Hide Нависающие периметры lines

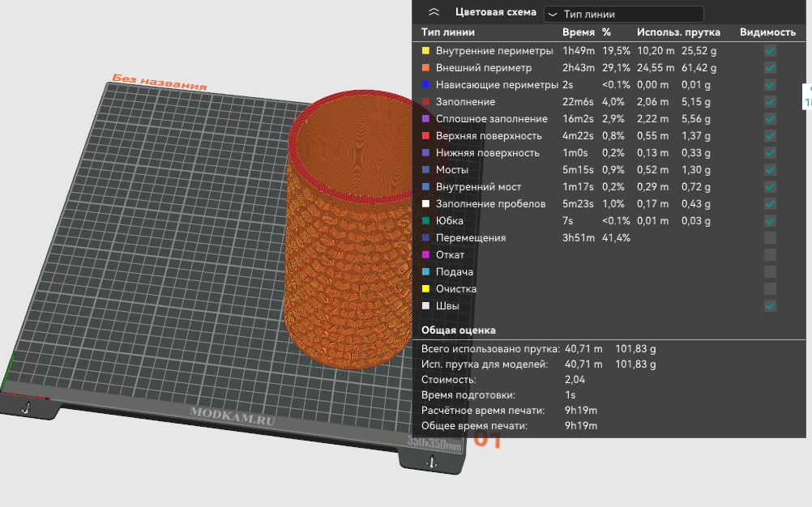[x=770, y=85]
